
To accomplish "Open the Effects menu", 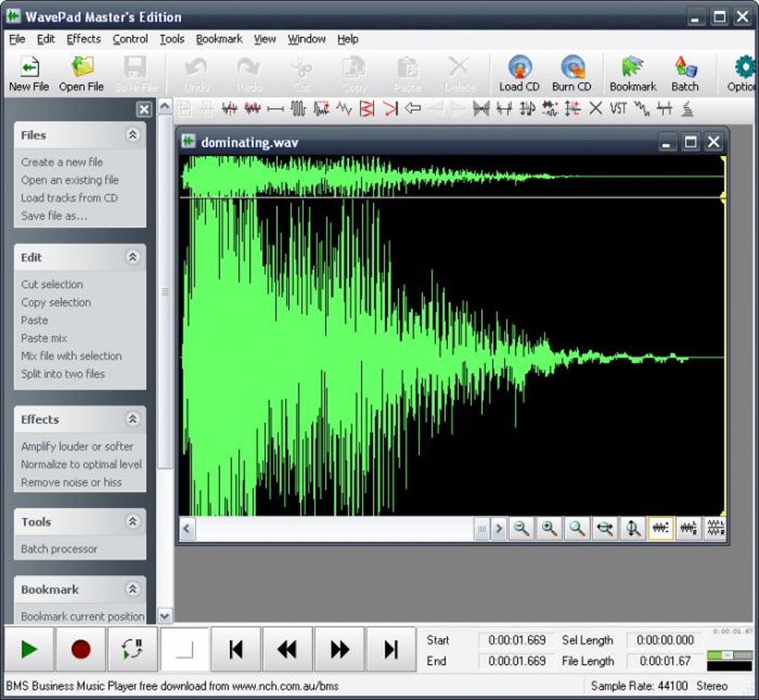I will (x=83, y=39).
